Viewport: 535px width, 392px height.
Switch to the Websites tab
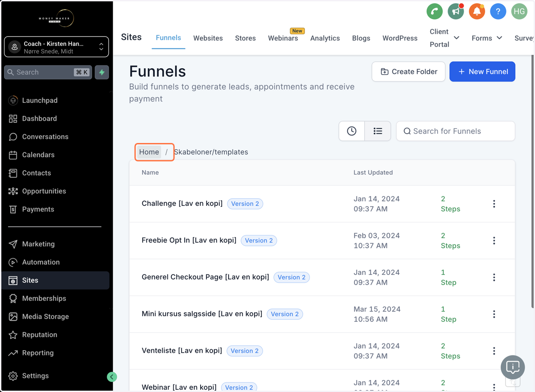coord(208,38)
